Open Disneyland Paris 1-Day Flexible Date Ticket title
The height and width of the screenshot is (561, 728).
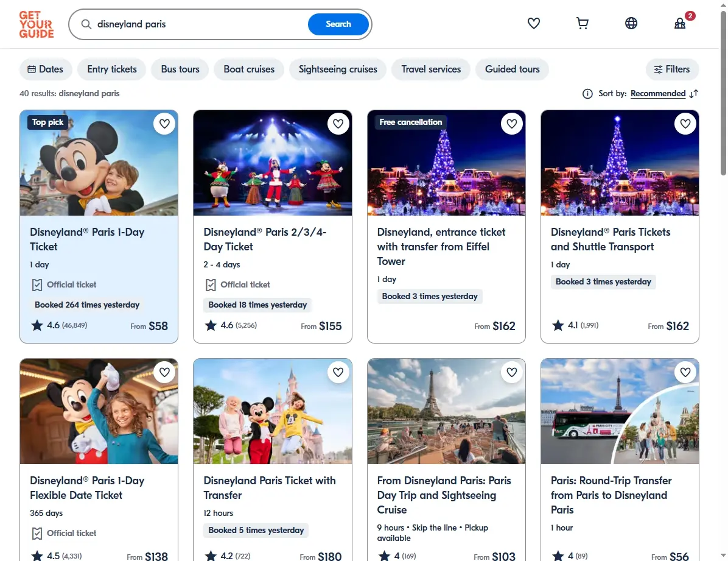point(87,488)
